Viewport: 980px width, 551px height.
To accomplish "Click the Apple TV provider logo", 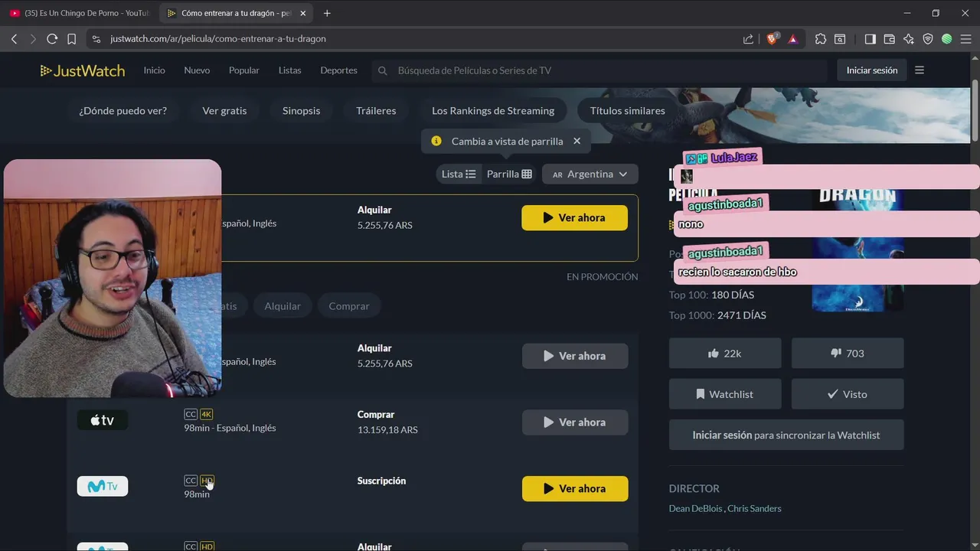I will (103, 420).
